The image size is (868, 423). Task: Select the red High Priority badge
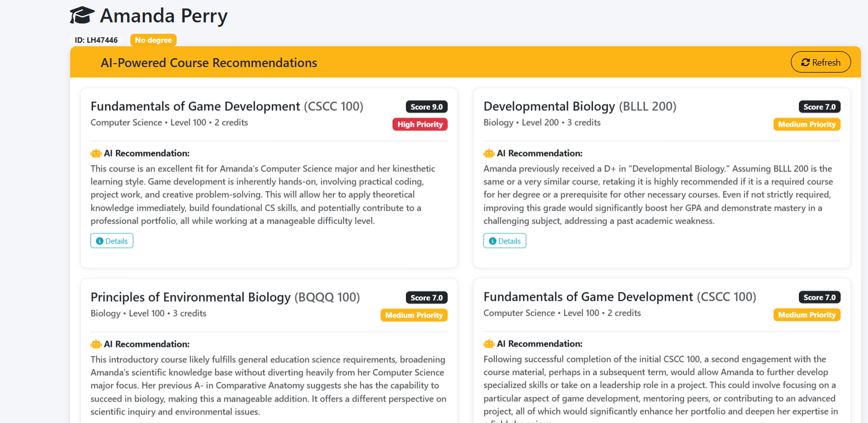[420, 124]
